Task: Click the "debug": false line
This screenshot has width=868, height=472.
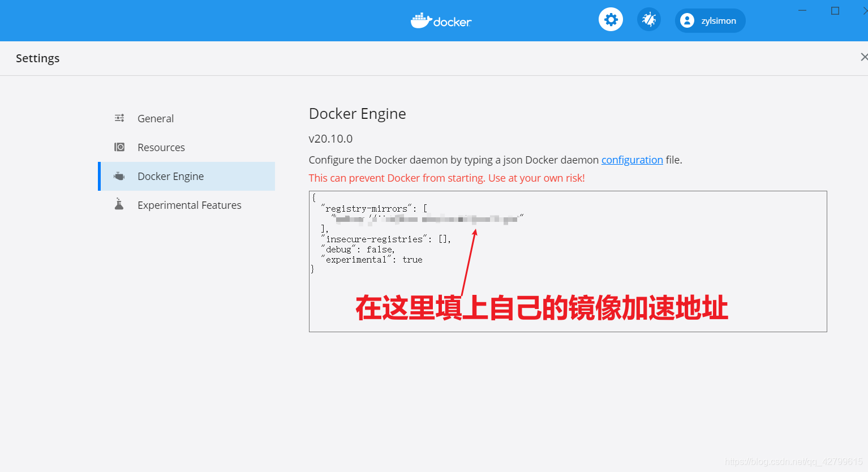Action: (x=358, y=250)
